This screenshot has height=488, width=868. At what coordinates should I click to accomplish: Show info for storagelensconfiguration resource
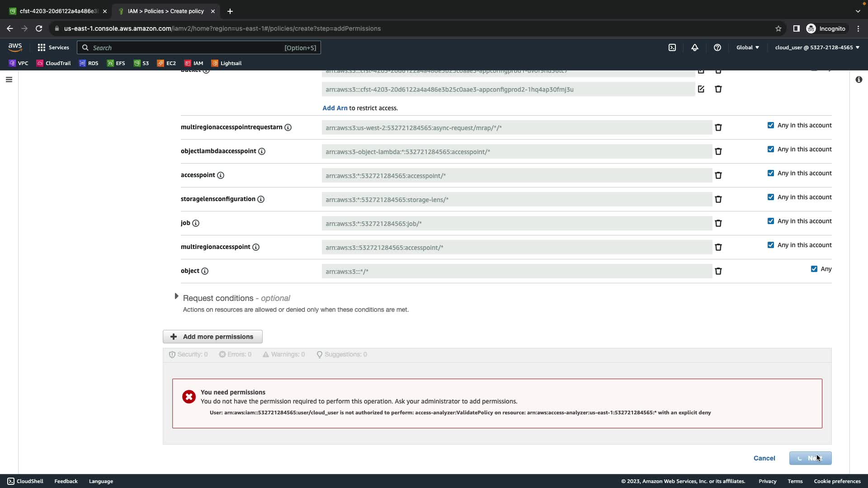click(261, 199)
